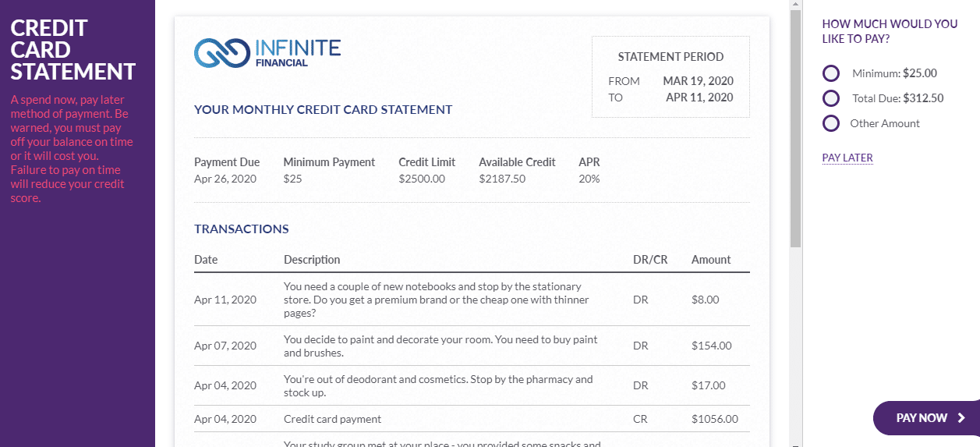Screen dimensions: 980x447
Task: Click the Infinite Financial infinity logo
Action: (221, 53)
